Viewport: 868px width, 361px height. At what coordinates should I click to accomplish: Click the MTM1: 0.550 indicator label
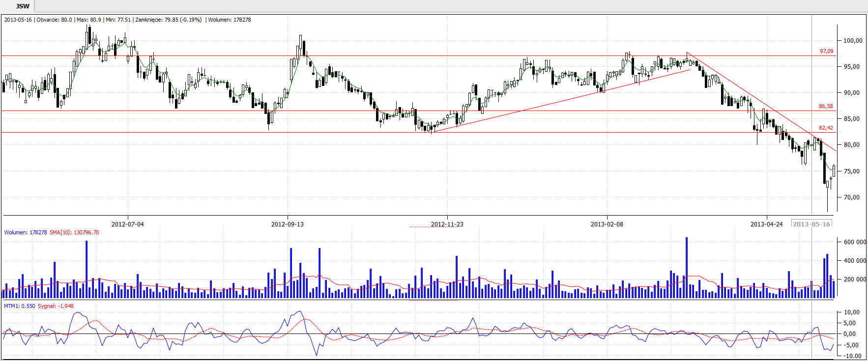(x=20, y=306)
